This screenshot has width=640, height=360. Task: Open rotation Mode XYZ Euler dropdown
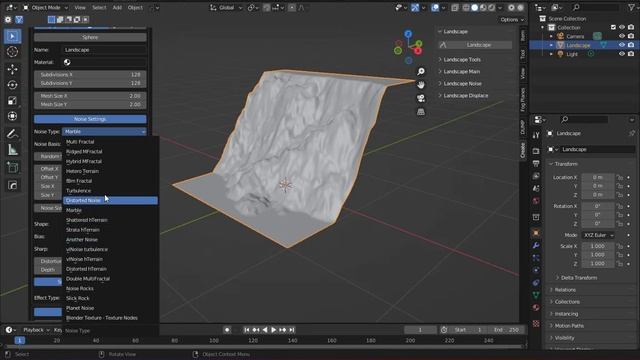598,236
